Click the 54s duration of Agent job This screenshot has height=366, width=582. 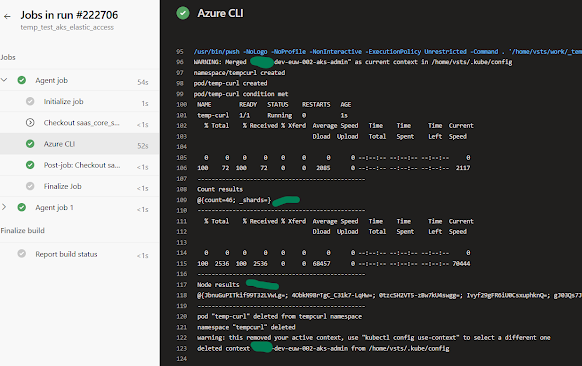point(143,82)
